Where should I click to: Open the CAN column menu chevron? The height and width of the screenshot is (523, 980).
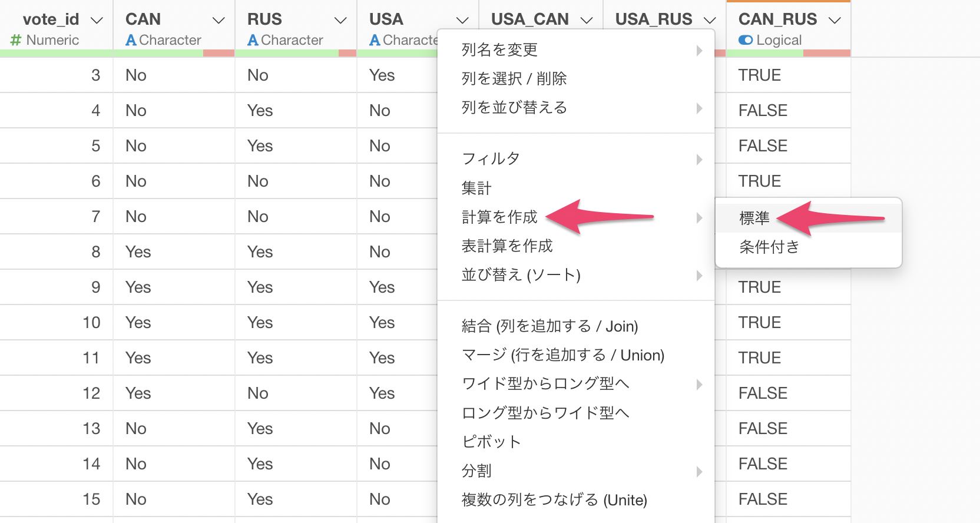click(x=218, y=21)
